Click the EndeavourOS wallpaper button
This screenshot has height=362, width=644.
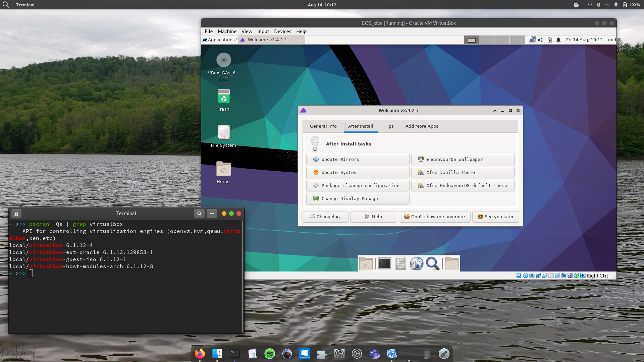click(463, 160)
